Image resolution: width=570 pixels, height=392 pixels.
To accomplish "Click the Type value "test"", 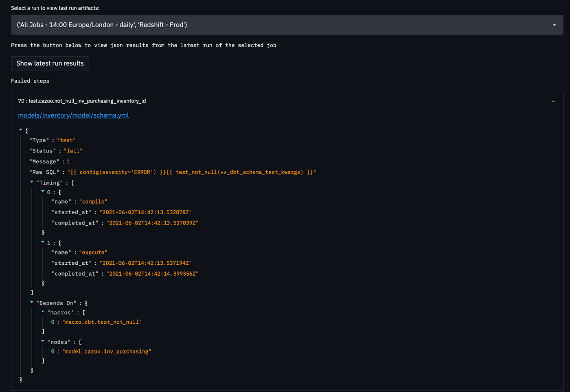I will coord(66,140).
